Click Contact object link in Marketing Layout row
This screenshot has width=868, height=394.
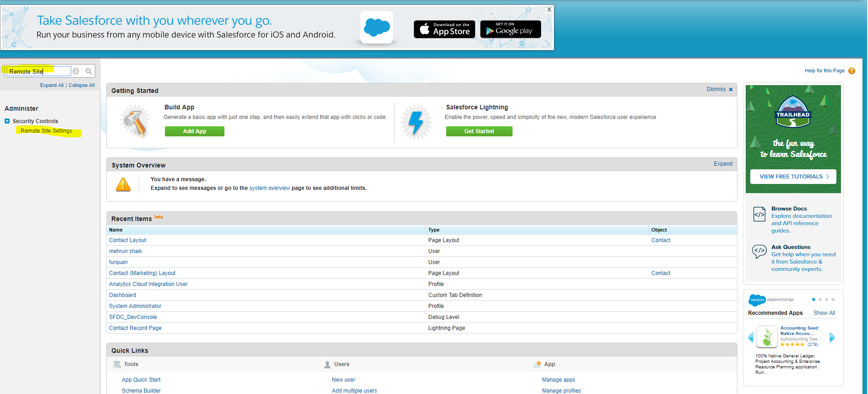click(661, 273)
